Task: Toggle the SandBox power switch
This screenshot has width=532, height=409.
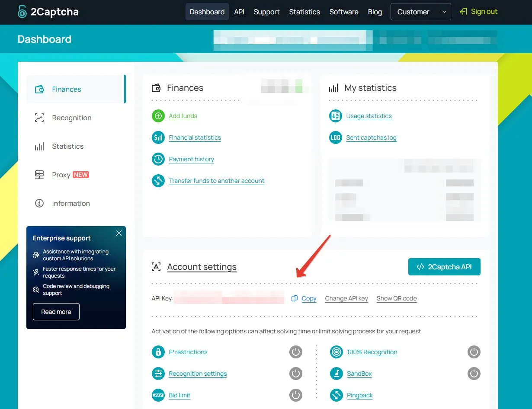Action: point(474,374)
